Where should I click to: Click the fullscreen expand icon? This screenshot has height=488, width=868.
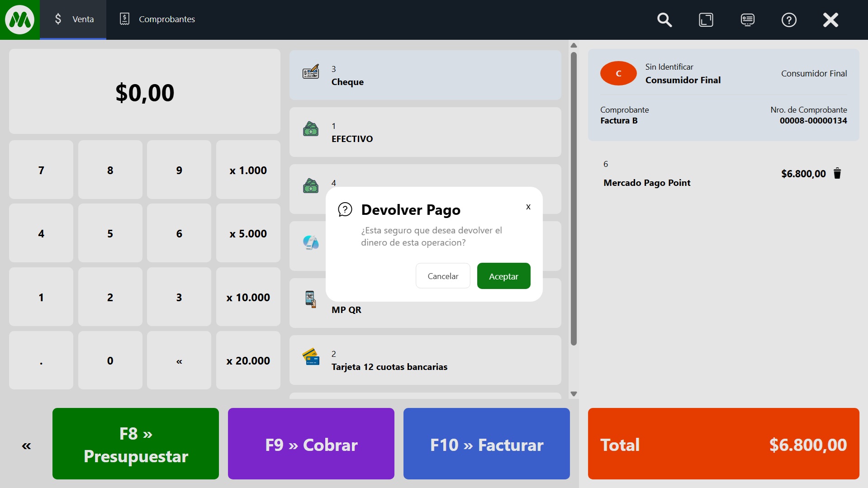706,20
